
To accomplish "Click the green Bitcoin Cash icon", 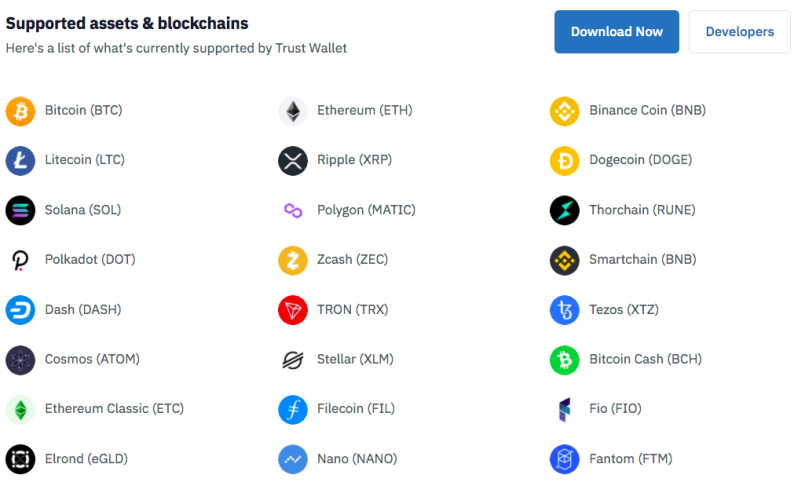I will [x=565, y=360].
